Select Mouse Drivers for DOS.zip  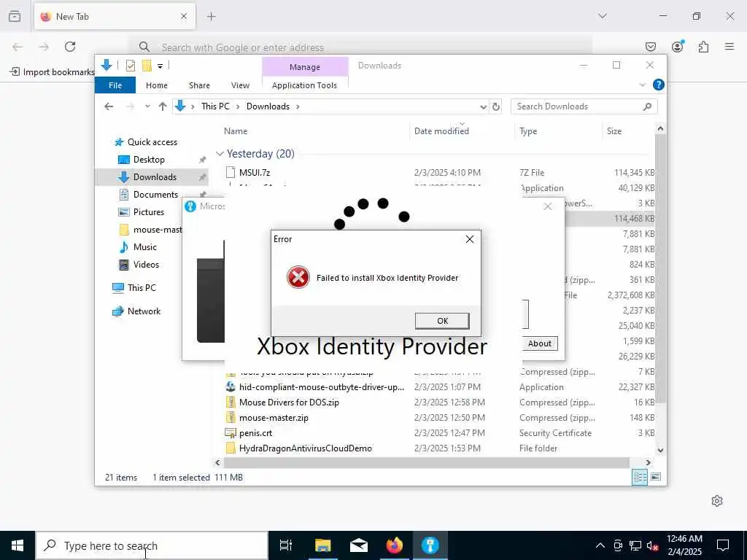pos(289,402)
